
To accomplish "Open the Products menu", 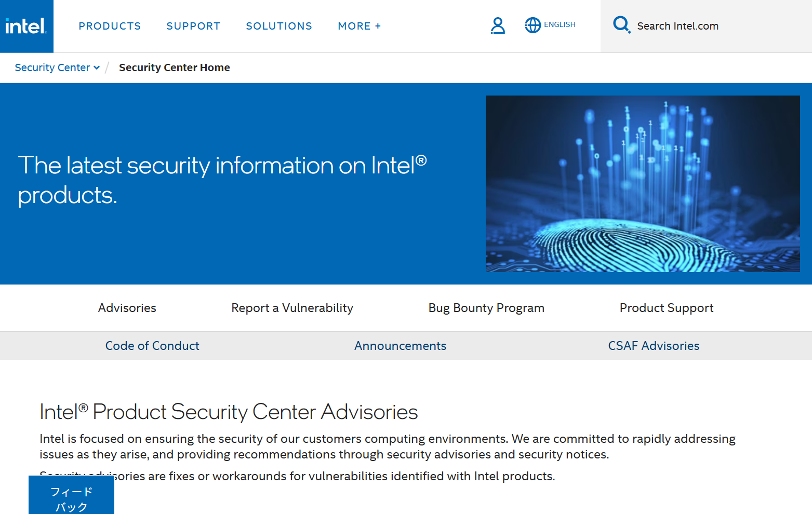I will [110, 26].
